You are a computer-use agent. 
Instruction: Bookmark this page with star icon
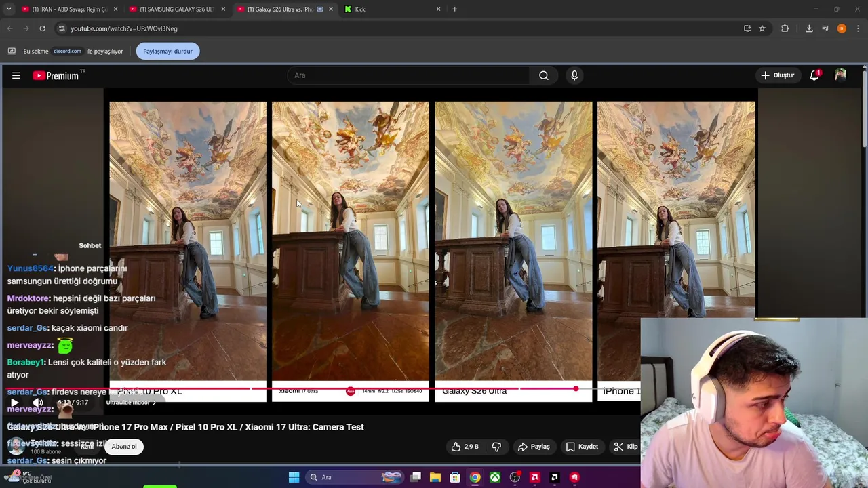pos(762,28)
